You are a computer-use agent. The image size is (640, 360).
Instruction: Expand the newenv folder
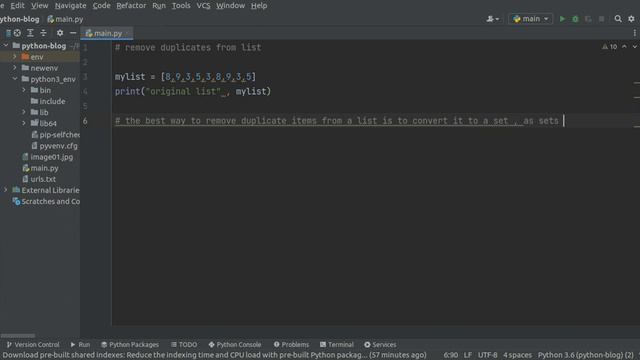[x=15, y=68]
